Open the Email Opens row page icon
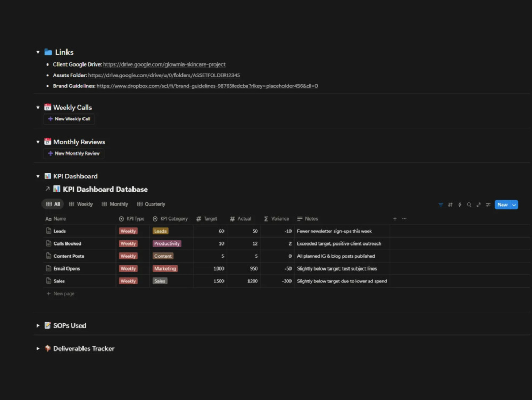The width and height of the screenshot is (532, 400). [48, 268]
